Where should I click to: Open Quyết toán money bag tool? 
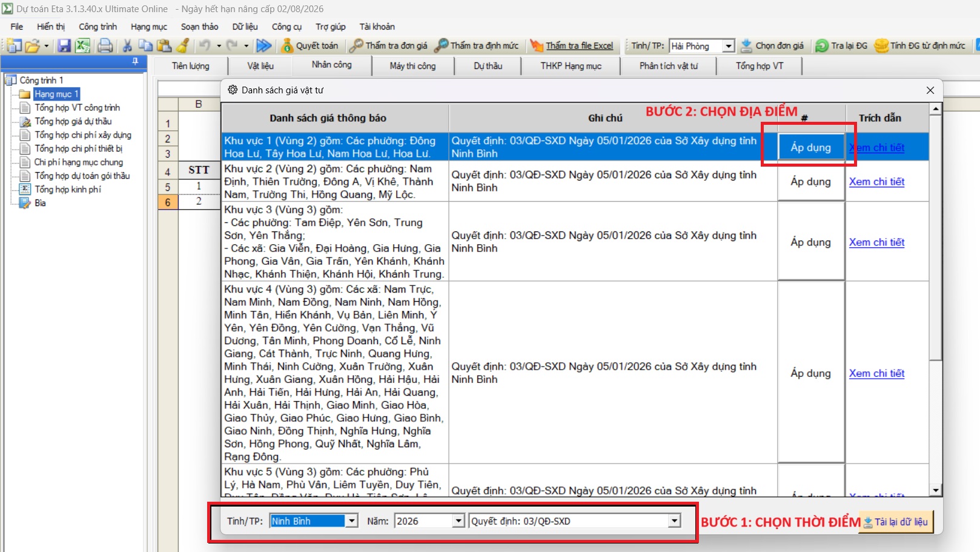click(x=288, y=45)
